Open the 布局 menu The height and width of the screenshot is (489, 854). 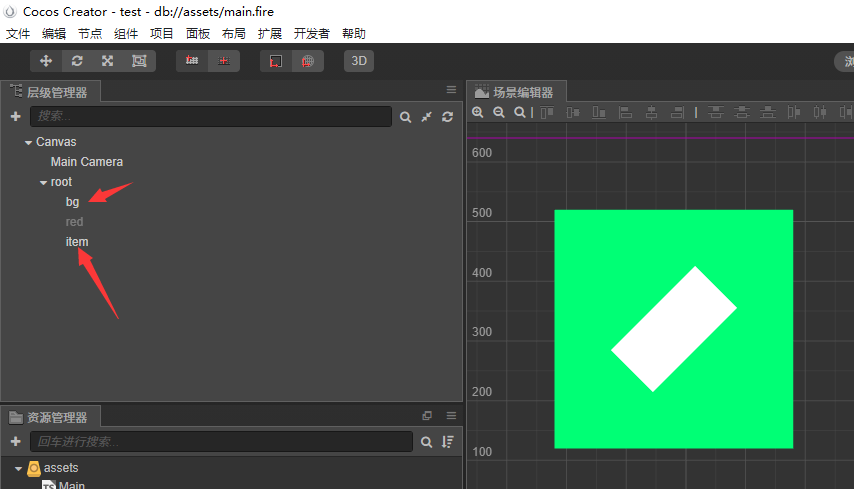tap(234, 34)
